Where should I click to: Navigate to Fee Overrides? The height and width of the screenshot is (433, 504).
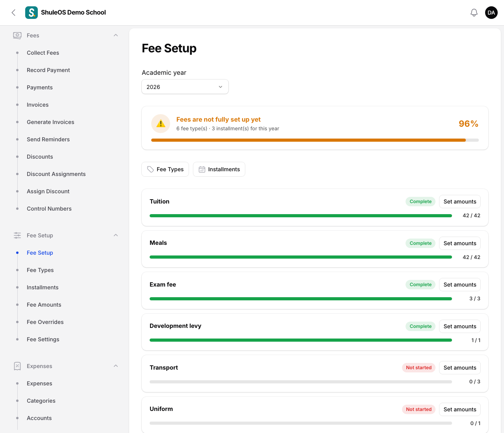point(45,322)
